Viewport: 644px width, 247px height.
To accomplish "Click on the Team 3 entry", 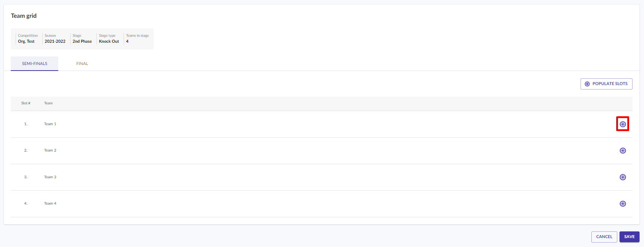I will tap(50, 177).
